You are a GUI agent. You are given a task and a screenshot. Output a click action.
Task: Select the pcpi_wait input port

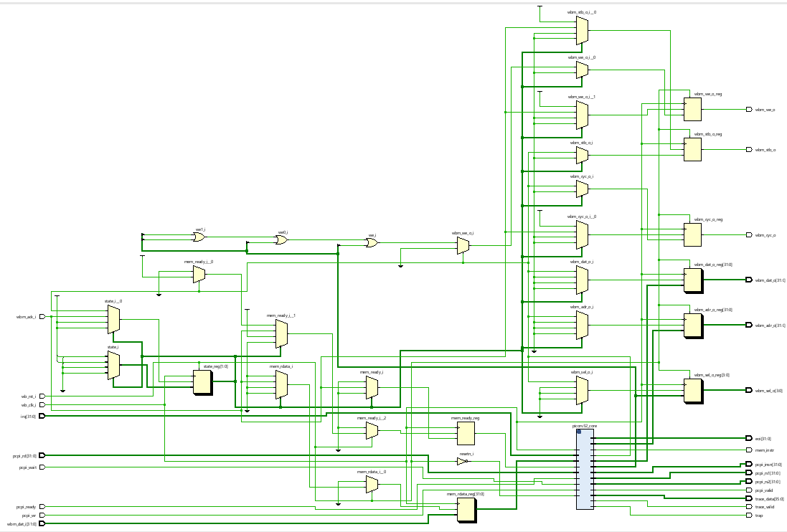coord(42,467)
